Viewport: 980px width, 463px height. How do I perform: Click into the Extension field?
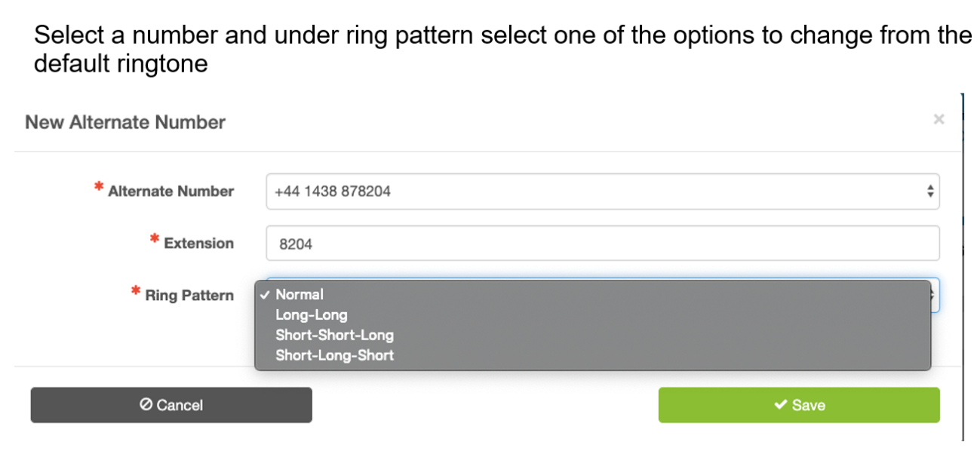(601, 244)
